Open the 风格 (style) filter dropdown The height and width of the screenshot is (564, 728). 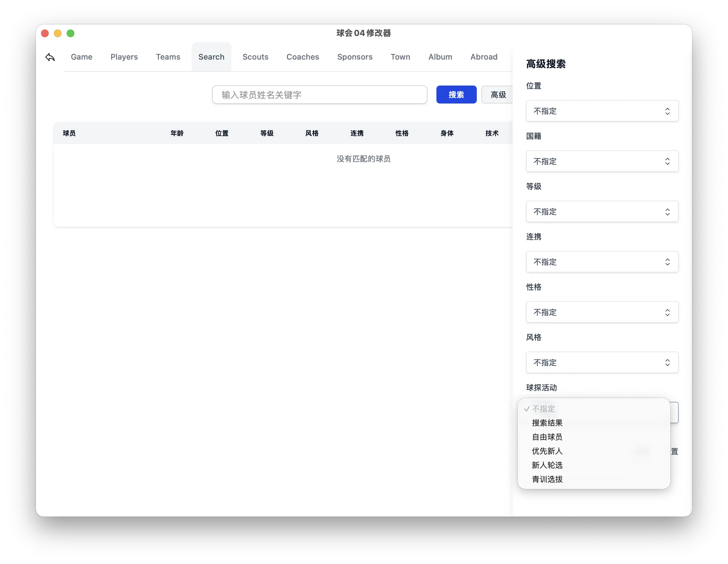tap(601, 363)
